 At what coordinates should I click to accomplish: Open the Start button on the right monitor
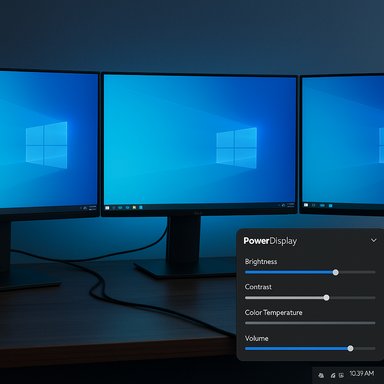pyautogui.click(x=306, y=205)
